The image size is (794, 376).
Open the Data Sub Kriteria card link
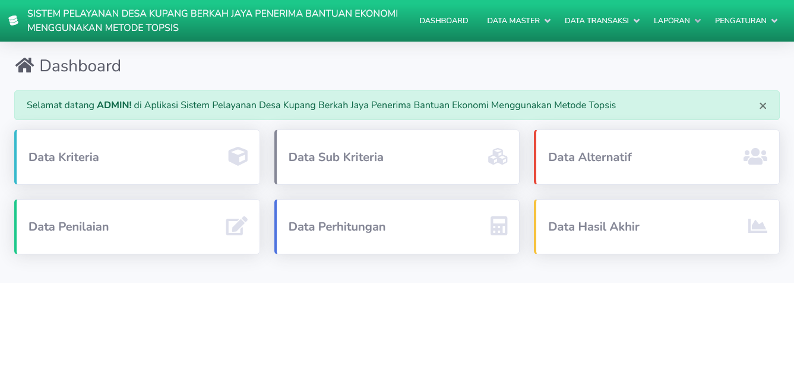coord(396,157)
